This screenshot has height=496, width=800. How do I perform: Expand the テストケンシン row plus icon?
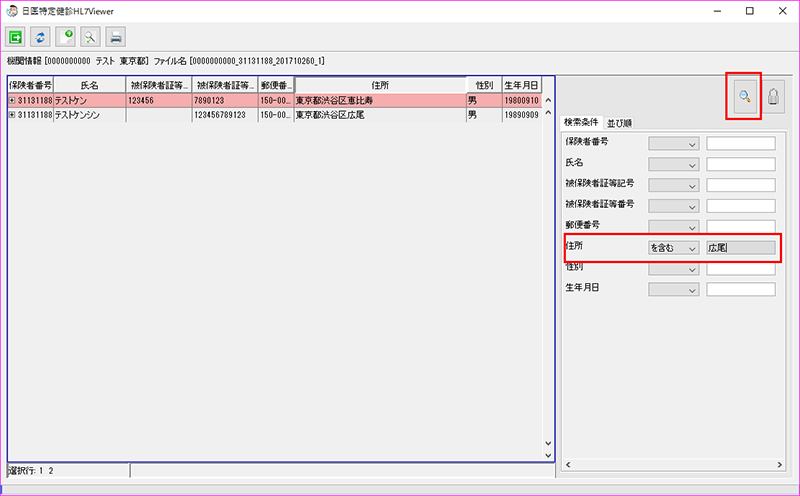(12, 115)
